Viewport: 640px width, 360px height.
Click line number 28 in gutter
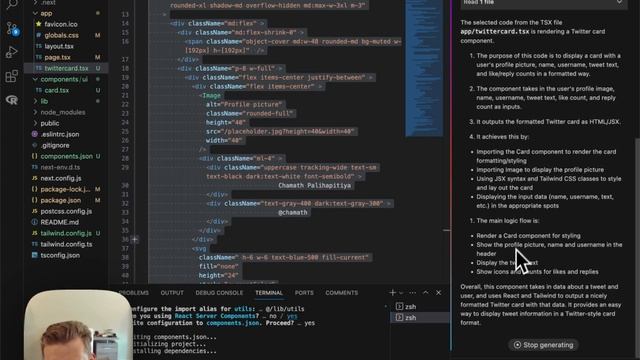(125, 158)
